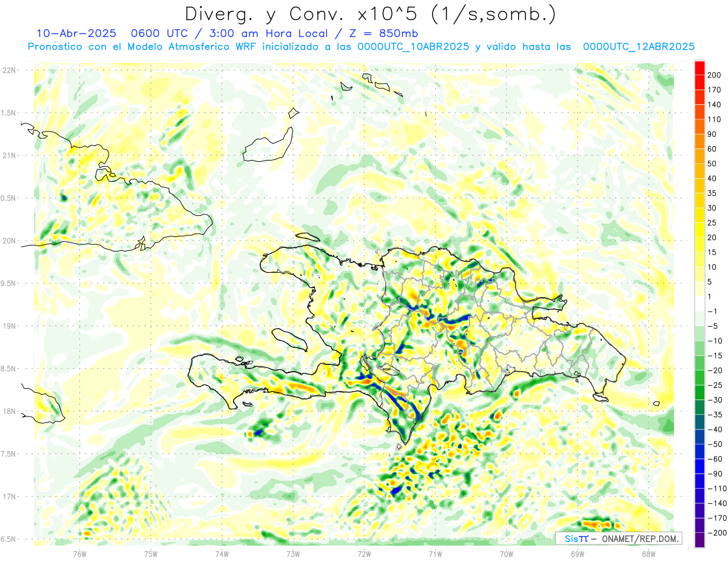The height and width of the screenshot is (562, 728).
Task: Click the -170 color scale label
Action: click(718, 518)
